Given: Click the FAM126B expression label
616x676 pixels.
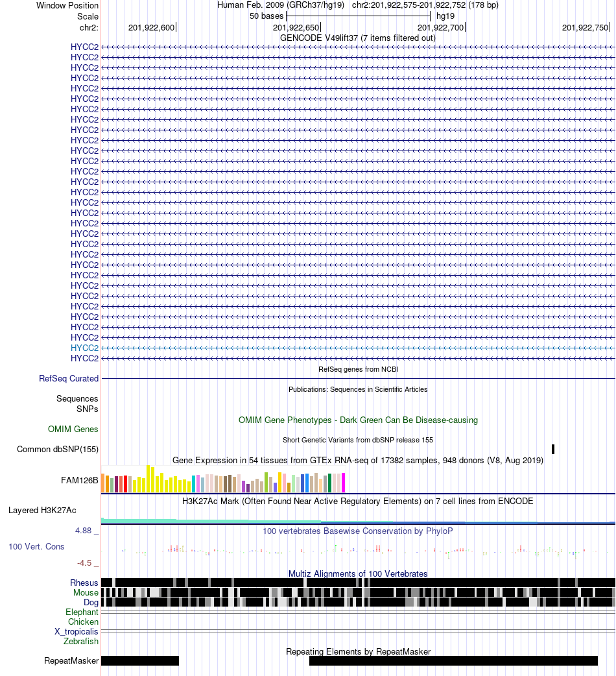Looking at the screenshot, I should click(x=80, y=480).
